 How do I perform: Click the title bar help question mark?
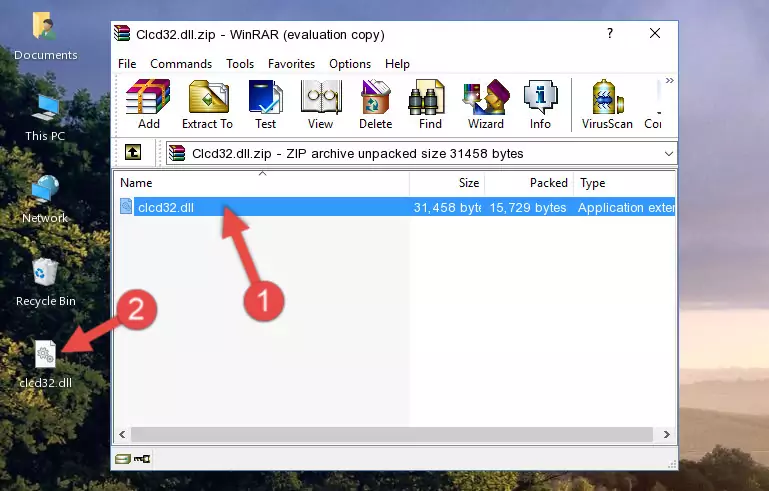click(x=610, y=33)
